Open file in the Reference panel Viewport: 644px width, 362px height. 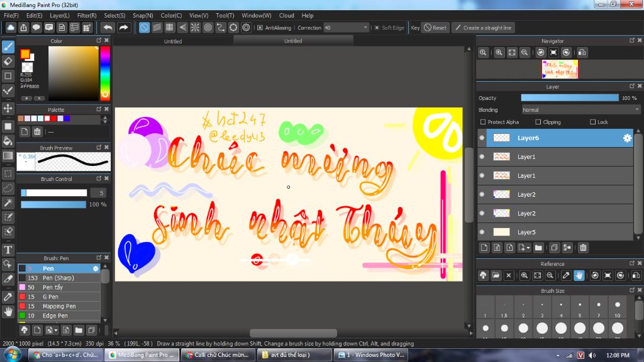coord(496,275)
